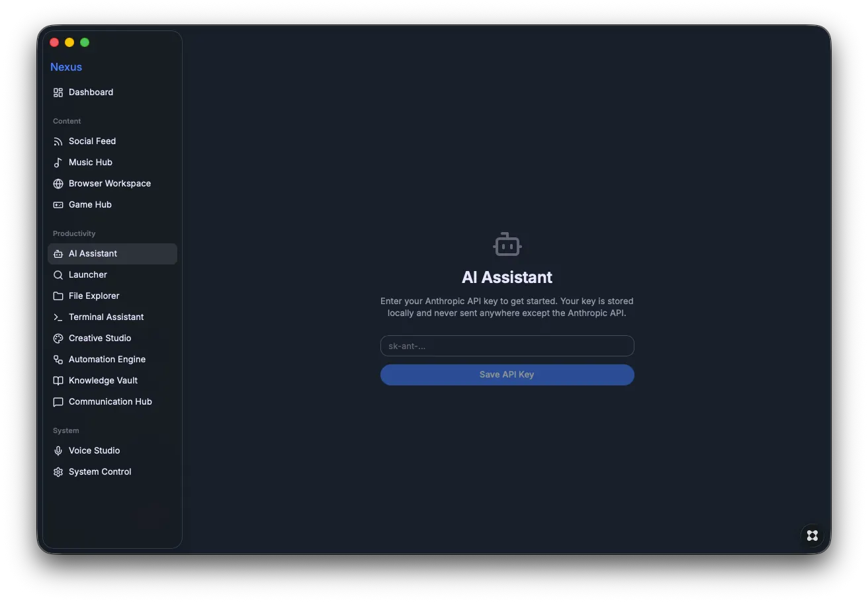Open the Launcher
This screenshot has width=868, height=603.
click(112, 275)
